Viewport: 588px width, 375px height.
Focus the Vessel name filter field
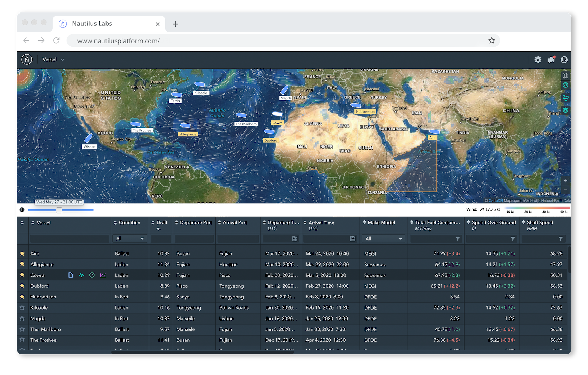(70, 239)
